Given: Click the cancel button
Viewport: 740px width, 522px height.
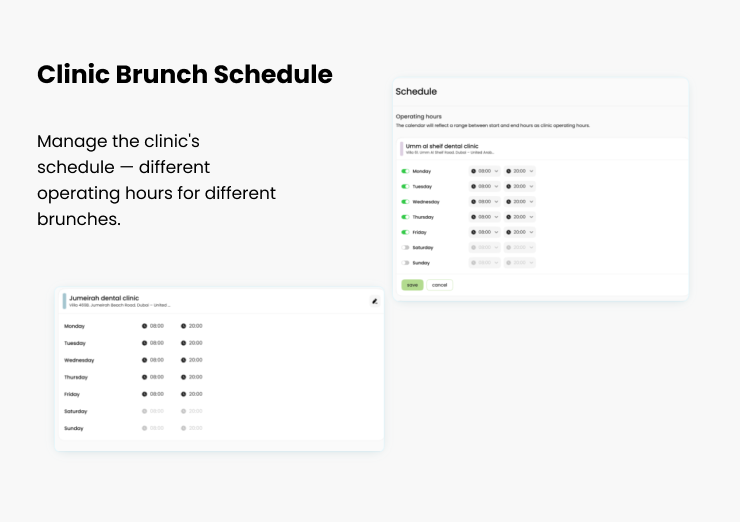Looking at the screenshot, I should tap(439, 285).
